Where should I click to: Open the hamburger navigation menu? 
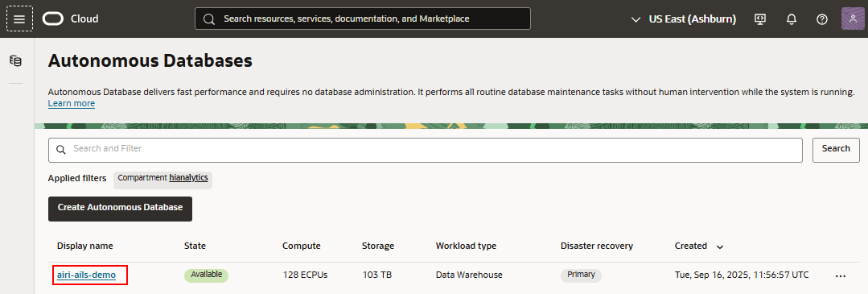click(x=19, y=19)
